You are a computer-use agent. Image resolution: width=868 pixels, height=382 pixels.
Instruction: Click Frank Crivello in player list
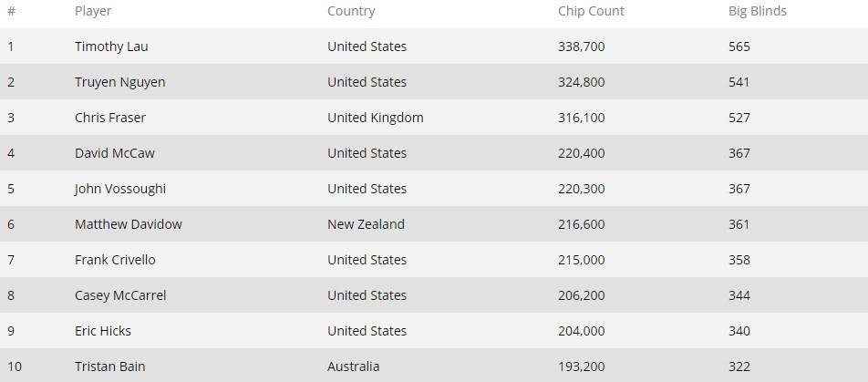pyautogui.click(x=115, y=260)
